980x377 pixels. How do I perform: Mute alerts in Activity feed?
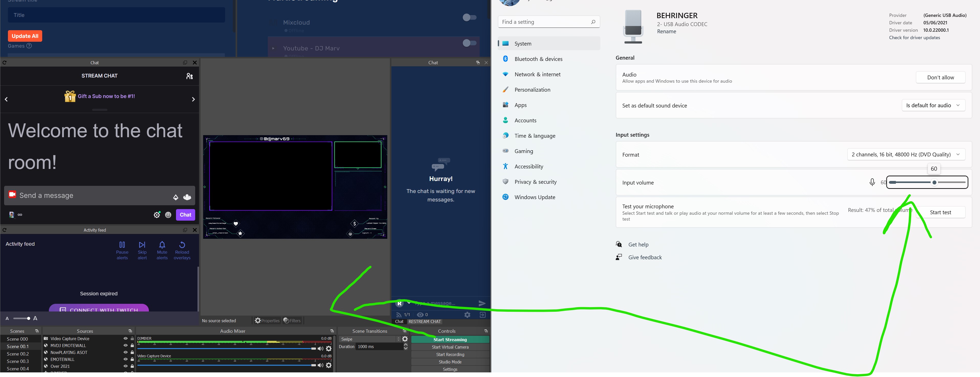162,250
